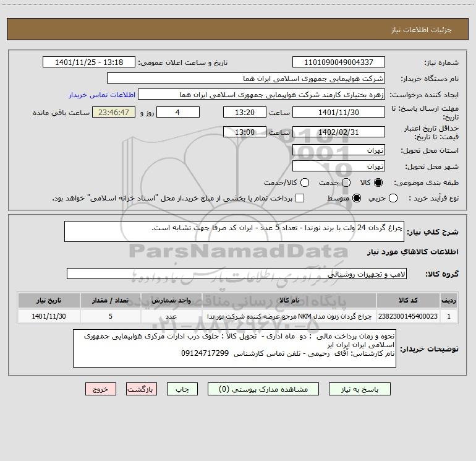476x461 pixels.
Task: Select the کالا radio button
Action: [378, 183]
